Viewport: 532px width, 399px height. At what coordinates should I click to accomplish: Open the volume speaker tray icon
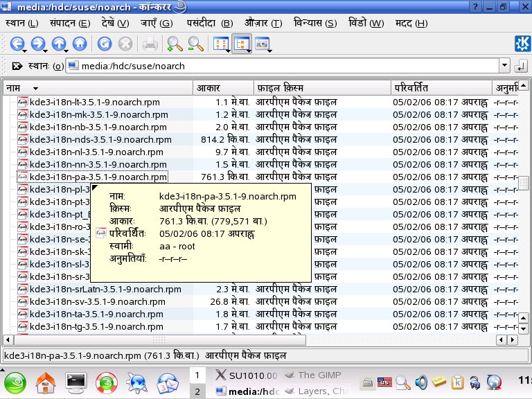421,382
